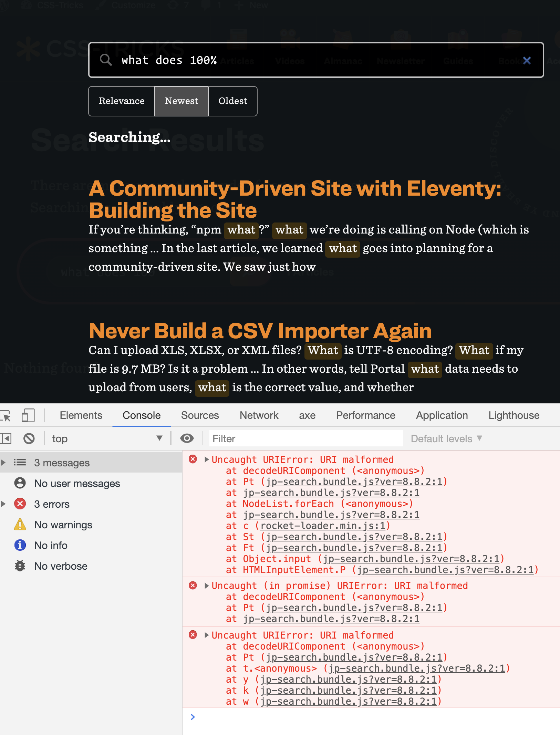Image resolution: width=560 pixels, height=735 pixels.
Task: Switch to the Elements tab
Action: (x=81, y=415)
